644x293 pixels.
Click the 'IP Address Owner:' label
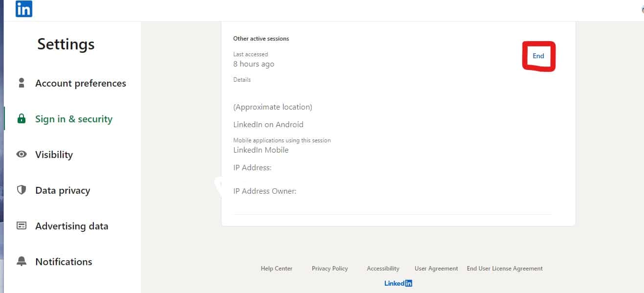[265, 191]
